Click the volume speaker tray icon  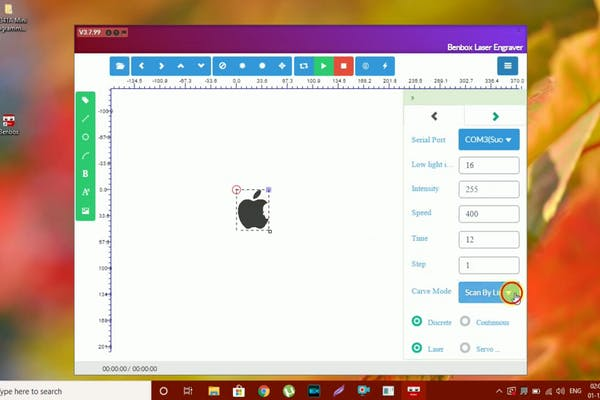[560, 391]
